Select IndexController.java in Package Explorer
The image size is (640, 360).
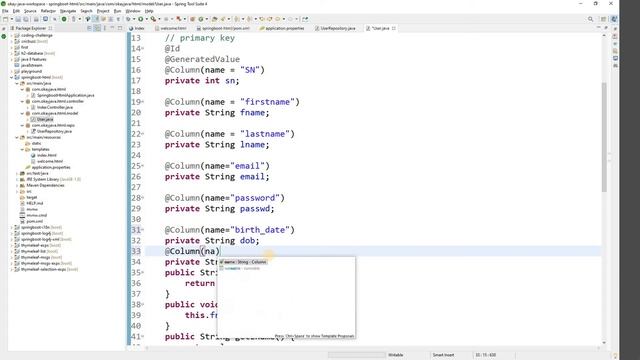tap(55, 107)
